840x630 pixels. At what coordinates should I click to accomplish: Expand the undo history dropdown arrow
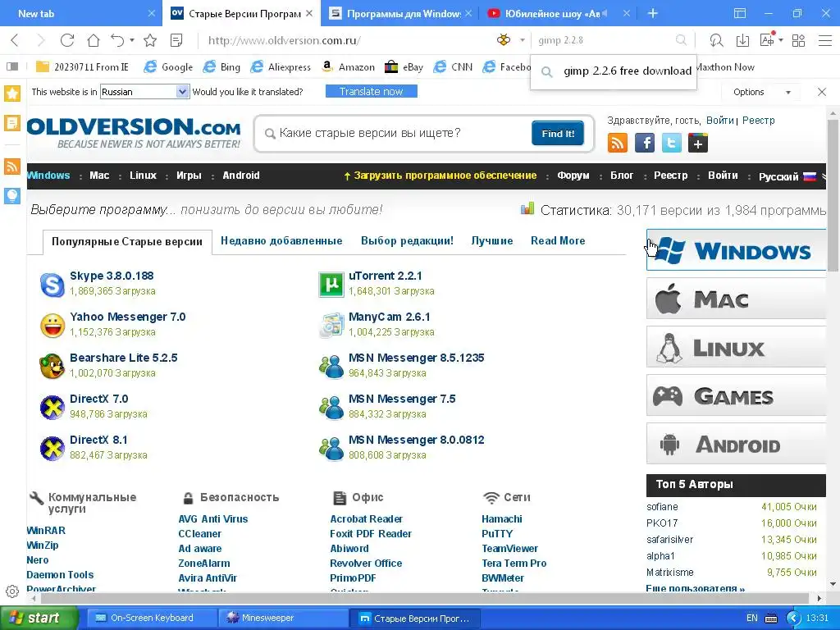(x=132, y=40)
